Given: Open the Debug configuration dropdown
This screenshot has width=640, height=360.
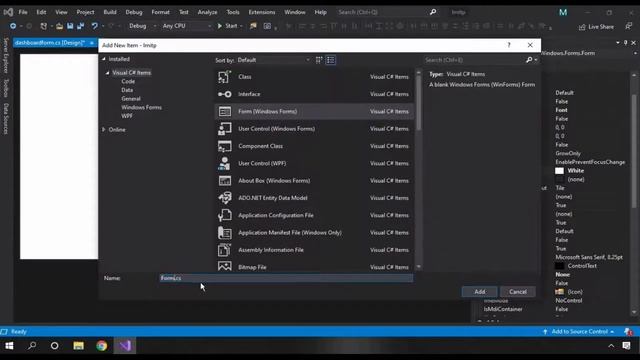Looking at the screenshot, I should point(142,26).
